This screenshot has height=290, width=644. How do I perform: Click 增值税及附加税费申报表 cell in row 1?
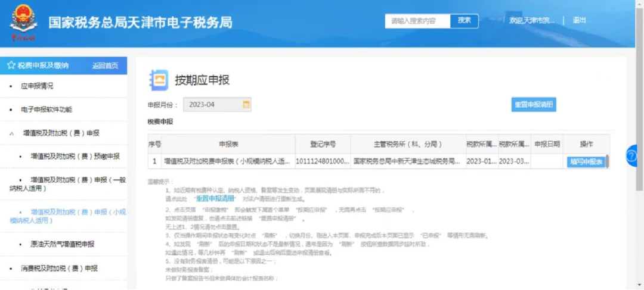228,161
